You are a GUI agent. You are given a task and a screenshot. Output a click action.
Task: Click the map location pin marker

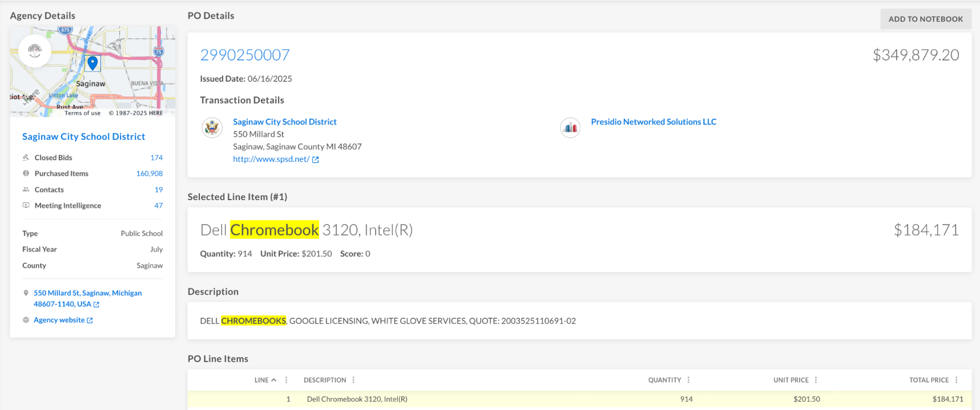pos(93,63)
